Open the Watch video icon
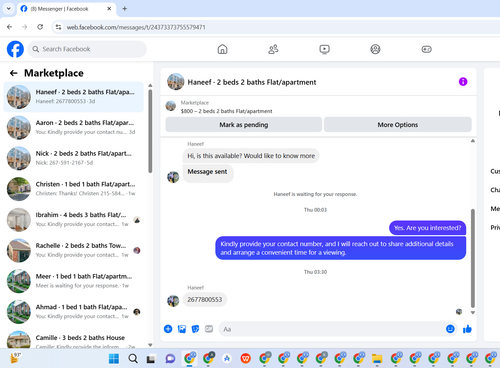This screenshot has height=368, width=500. pos(324,49)
